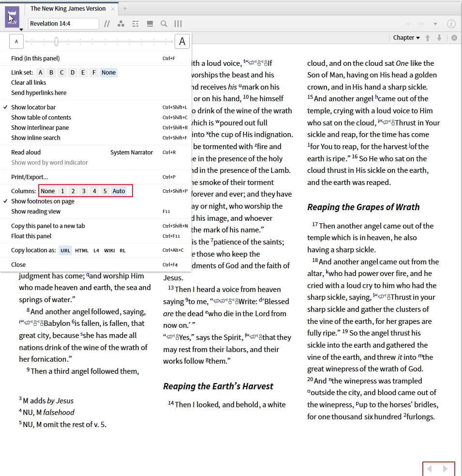The height and width of the screenshot is (476, 462).
Task: Click the Revelation 14:4 reference box
Action: [x=63, y=24]
